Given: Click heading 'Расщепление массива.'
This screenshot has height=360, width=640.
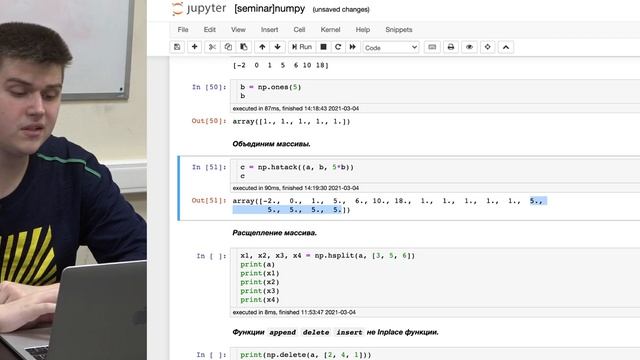Looking at the screenshot, I should coord(274,233).
